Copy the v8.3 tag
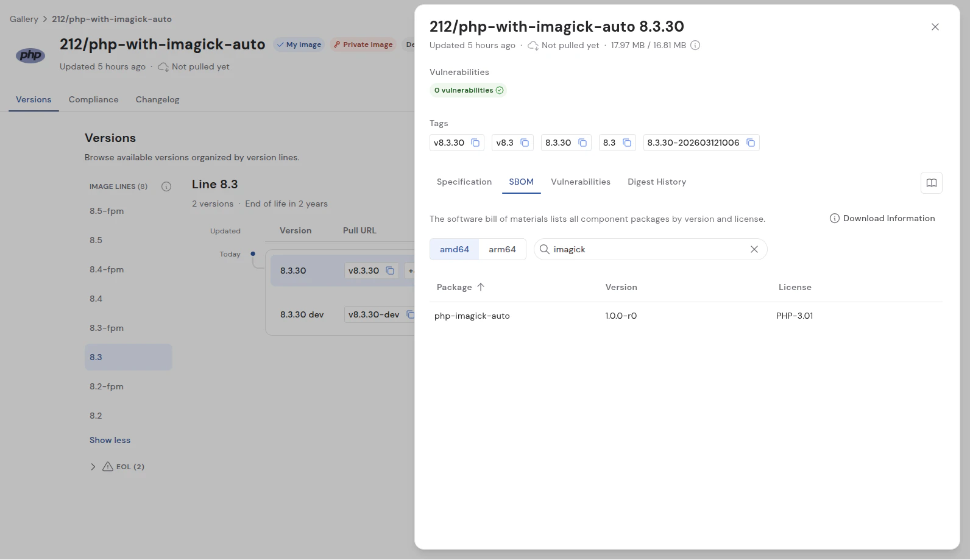This screenshot has width=970, height=560. [x=525, y=143]
